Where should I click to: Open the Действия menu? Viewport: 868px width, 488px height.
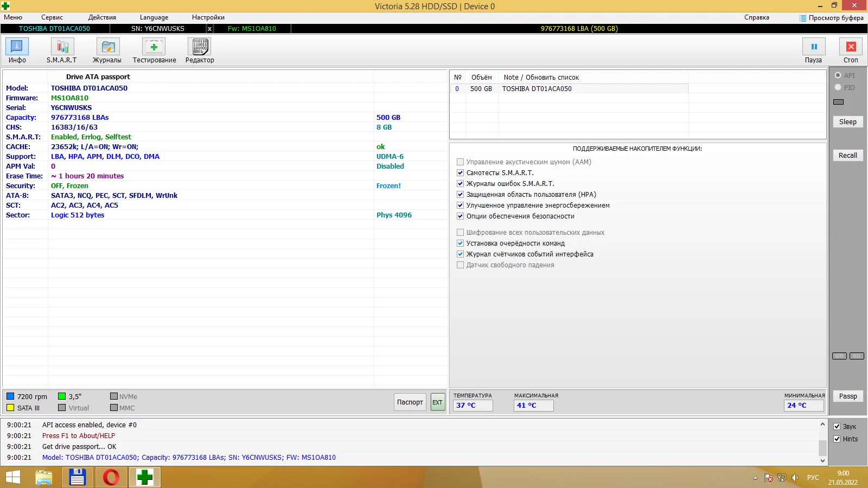102,17
